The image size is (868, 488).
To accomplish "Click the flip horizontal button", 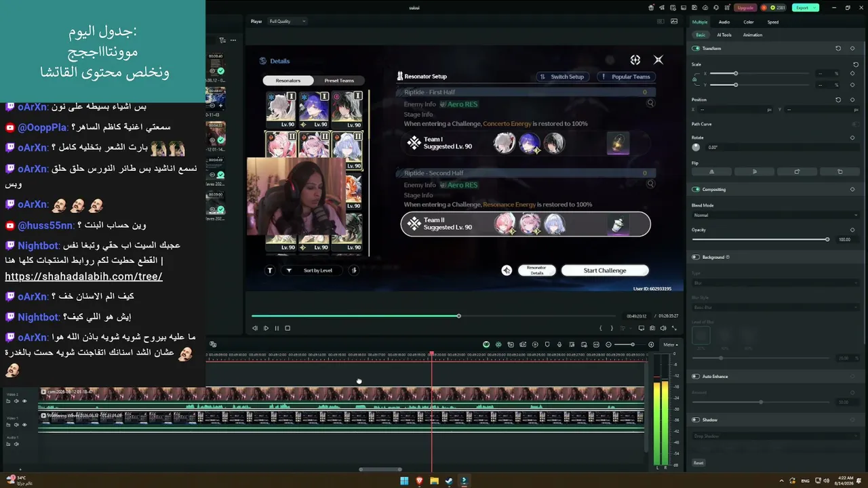I will point(711,171).
